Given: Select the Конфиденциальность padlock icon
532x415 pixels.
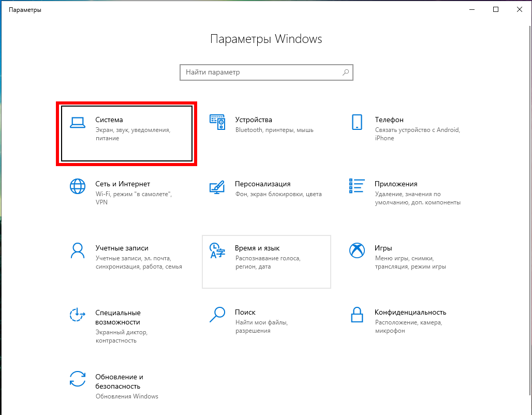Looking at the screenshot, I should point(357,315).
